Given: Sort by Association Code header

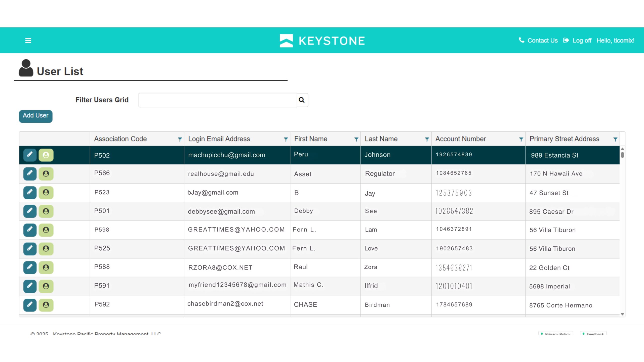Looking at the screenshot, I should pos(120,139).
